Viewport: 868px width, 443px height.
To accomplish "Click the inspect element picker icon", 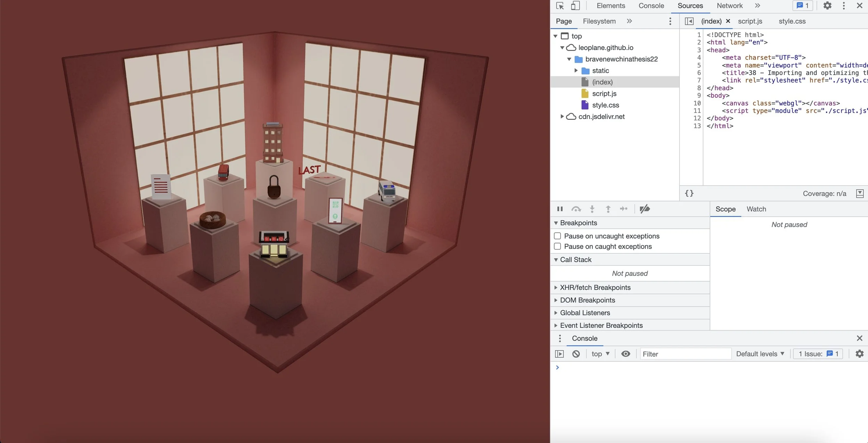I will tap(560, 6).
